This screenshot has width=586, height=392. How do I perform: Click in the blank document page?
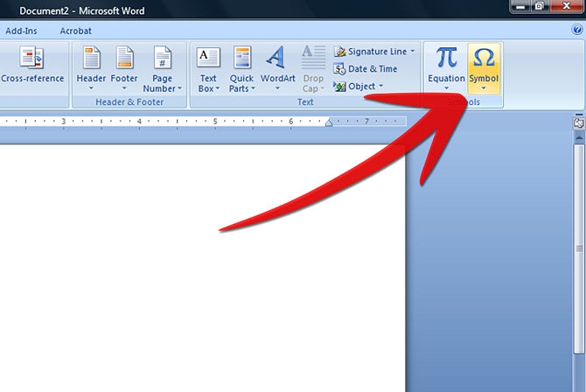[x=202, y=268]
